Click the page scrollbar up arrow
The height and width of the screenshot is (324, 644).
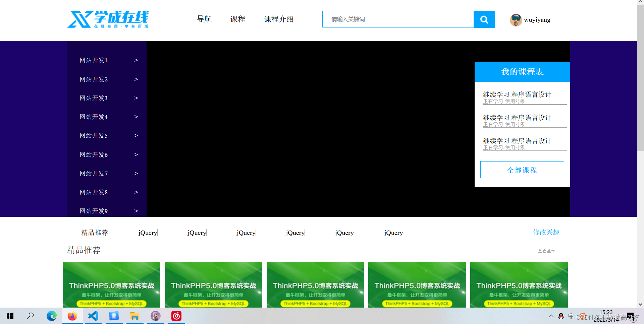tap(640, 3)
